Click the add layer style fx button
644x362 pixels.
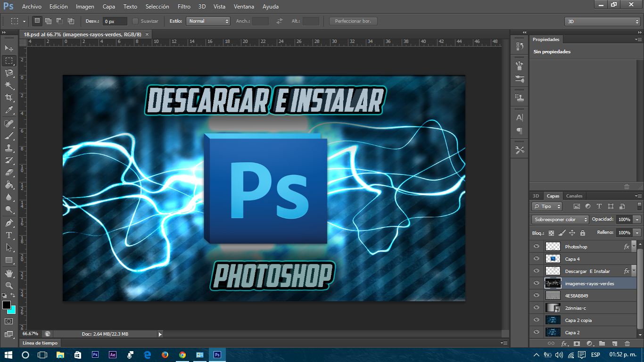pyautogui.click(x=564, y=344)
